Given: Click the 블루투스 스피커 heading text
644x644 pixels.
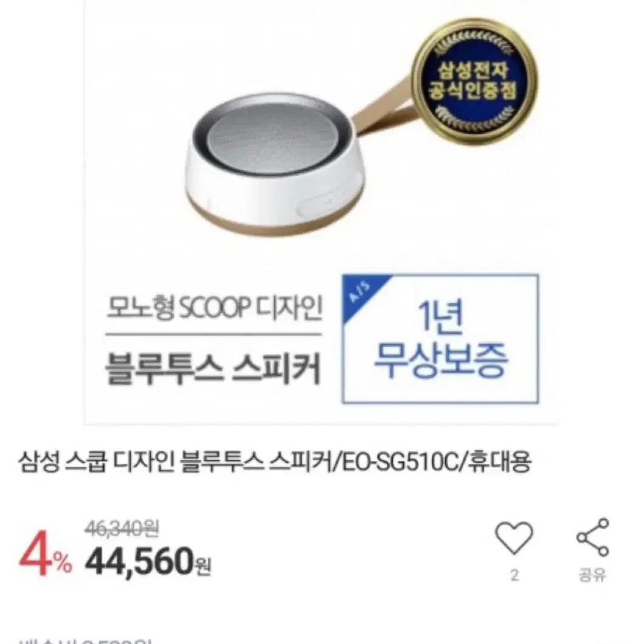Looking at the screenshot, I should 213,369.
